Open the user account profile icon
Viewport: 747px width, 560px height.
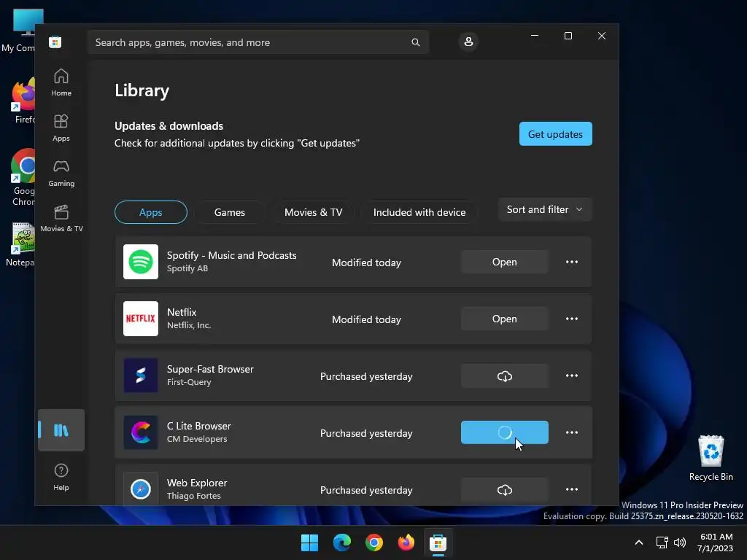(x=468, y=42)
